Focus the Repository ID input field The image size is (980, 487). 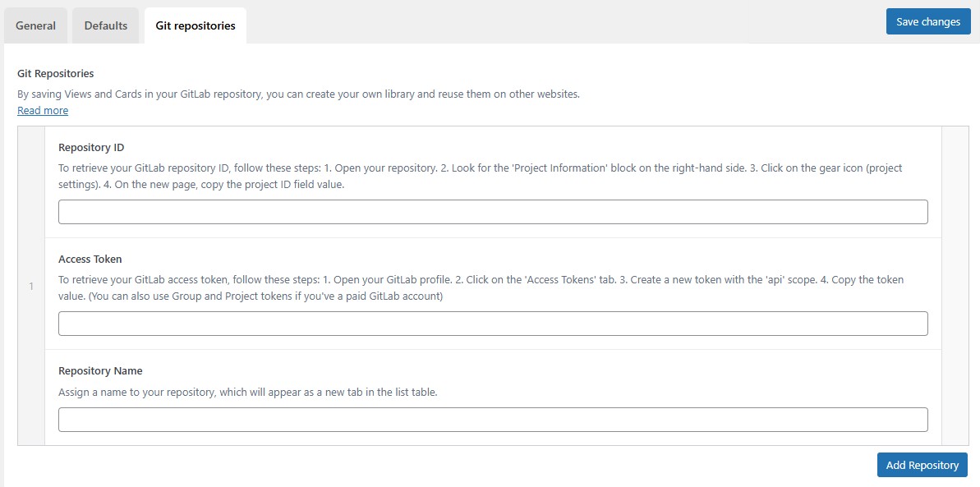click(493, 212)
